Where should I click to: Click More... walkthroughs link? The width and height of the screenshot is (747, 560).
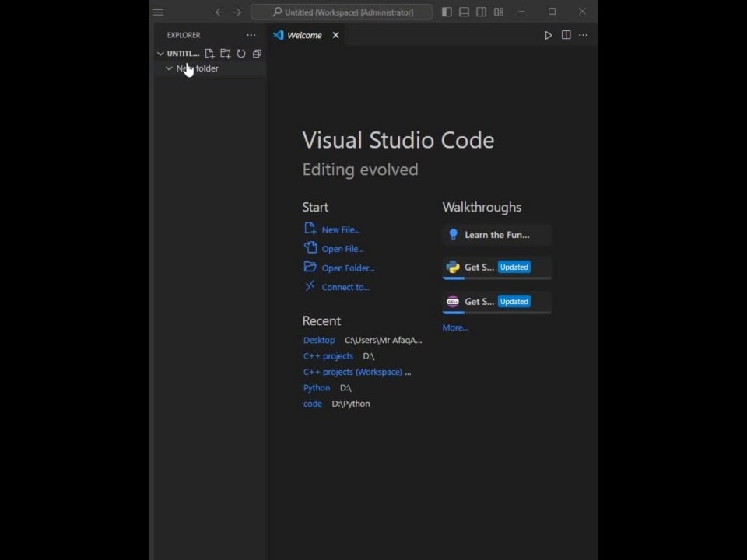click(455, 327)
